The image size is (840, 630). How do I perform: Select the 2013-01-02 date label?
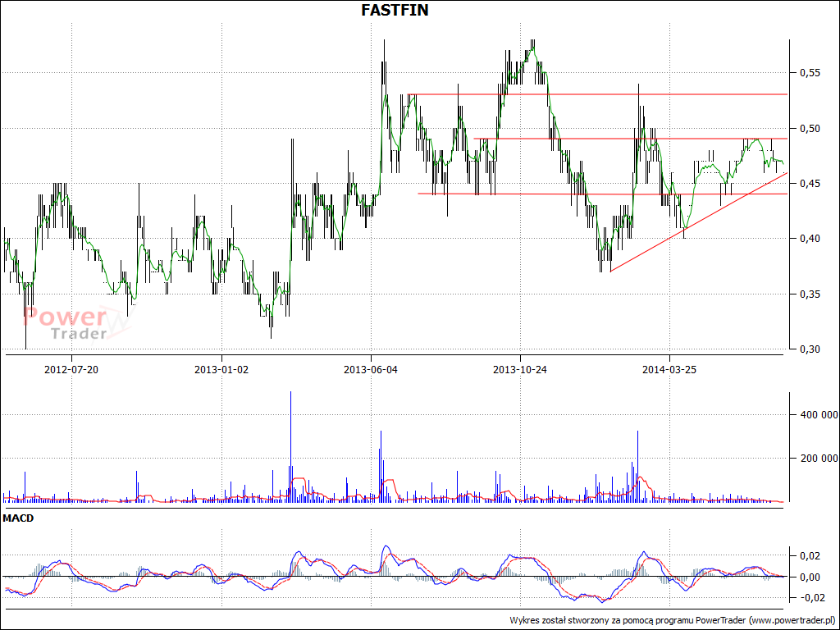tap(221, 370)
